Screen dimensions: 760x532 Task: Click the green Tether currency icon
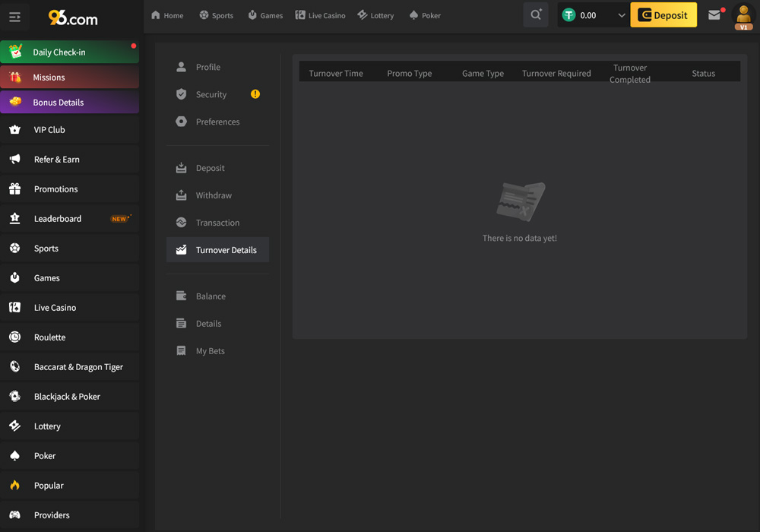click(x=568, y=15)
